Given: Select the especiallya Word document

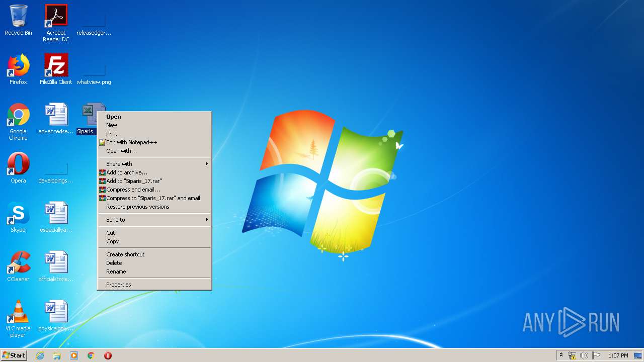Looking at the screenshot, I should coord(56,217).
